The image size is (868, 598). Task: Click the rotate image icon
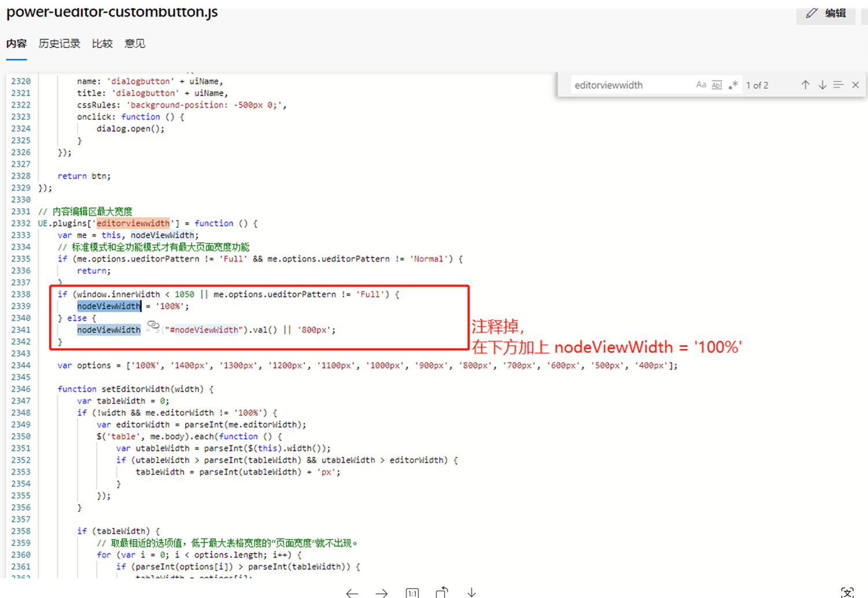[x=442, y=592]
